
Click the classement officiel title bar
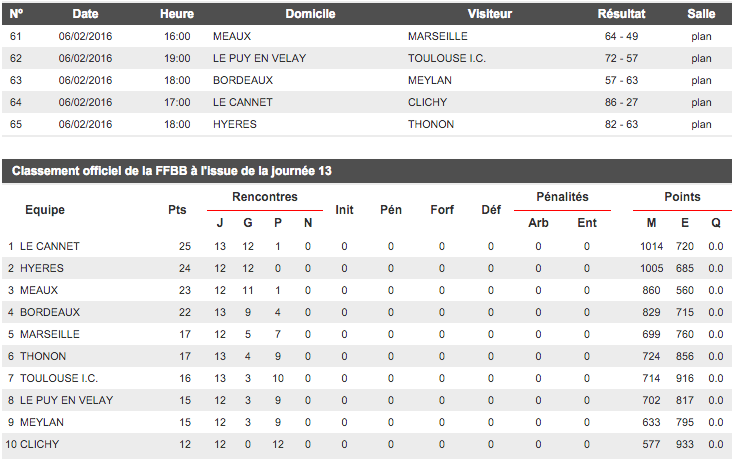[x=171, y=171]
